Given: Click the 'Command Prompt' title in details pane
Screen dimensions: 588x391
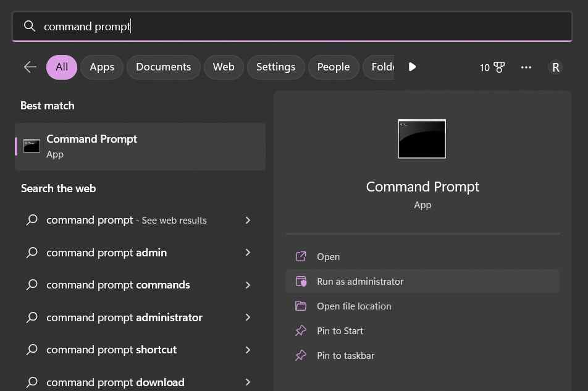Looking at the screenshot, I should pyautogui.click(x=422, y=187).
